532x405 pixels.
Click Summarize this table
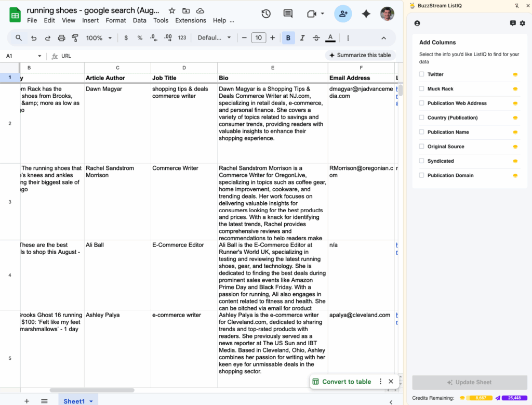pos(360,55)
